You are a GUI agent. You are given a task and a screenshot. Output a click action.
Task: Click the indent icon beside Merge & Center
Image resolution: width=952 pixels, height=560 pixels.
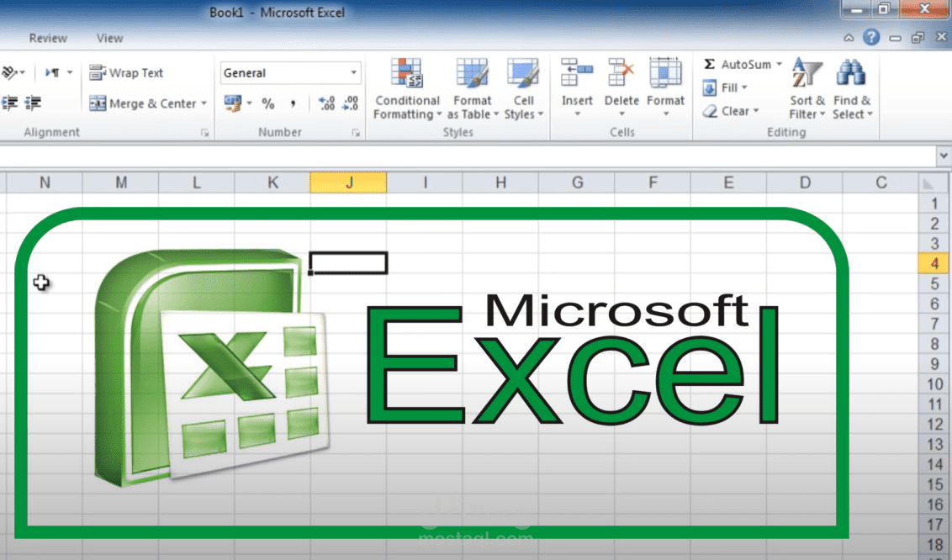coord(33,103)
